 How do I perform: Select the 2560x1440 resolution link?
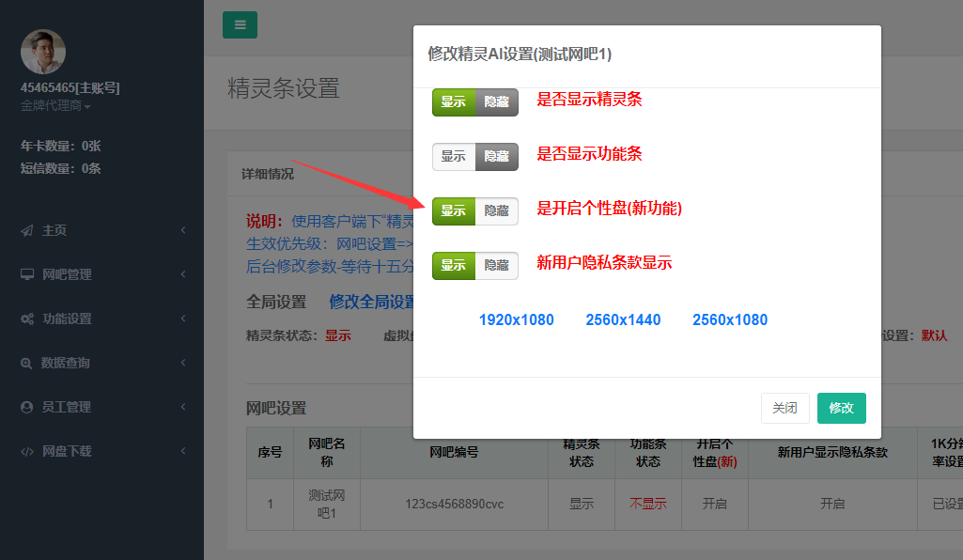(x=624, y=319)
